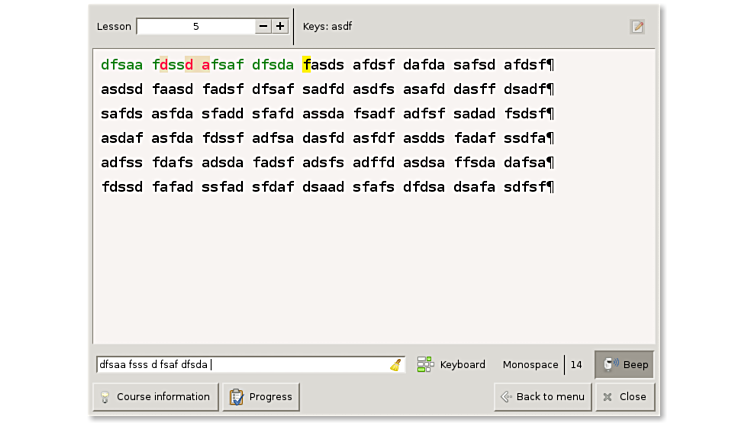This screenshot has height=423, width=752.
Task: Click the Lesson number field showing 5
Action: pos(195,26)
